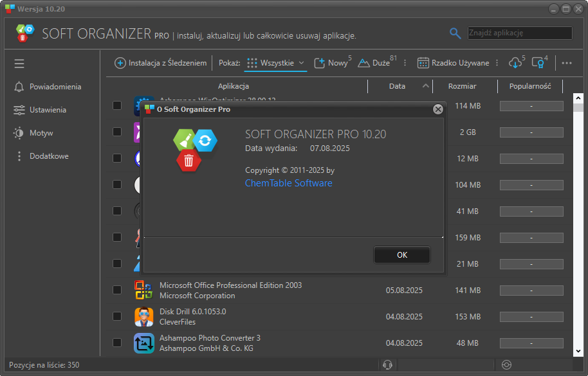Close the O Soft Organizer Pro dialog
Screen dimensions: 588x376
point(437,109)
